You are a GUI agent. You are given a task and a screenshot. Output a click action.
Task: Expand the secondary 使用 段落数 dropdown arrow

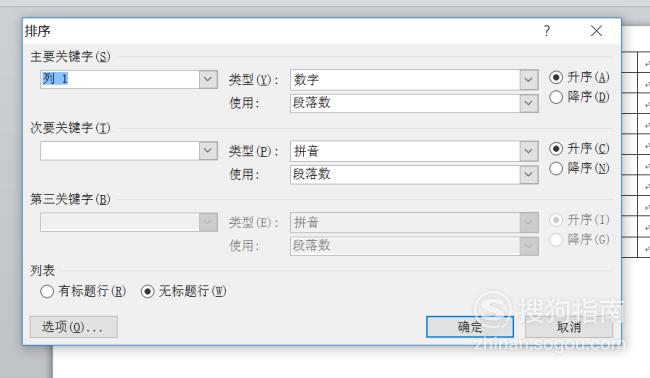529,174
